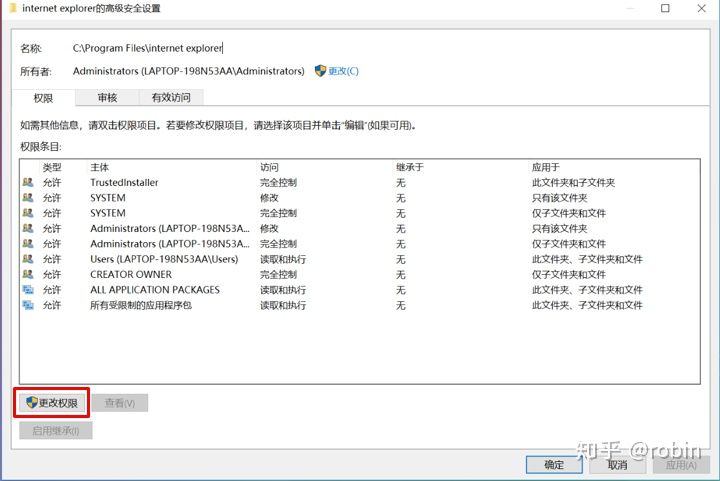Select the 所有受限制的应用程序包 entry

click(x=360, y=305)
